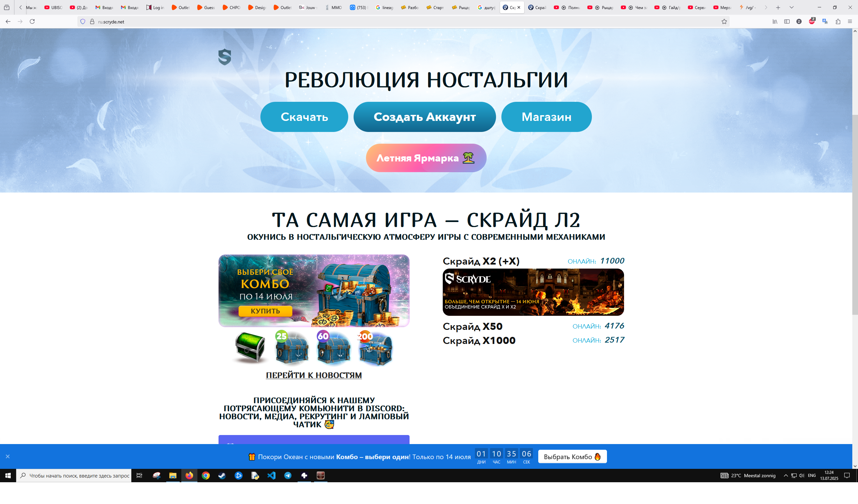The image size is (858, 504).
Task: Click the Scryde shield logo
Action: (x=225, y=57)
